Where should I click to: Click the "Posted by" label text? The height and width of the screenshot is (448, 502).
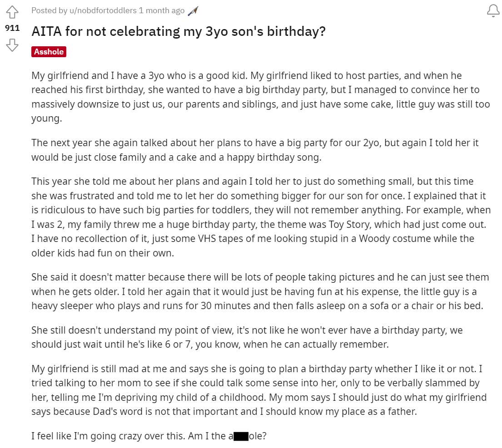click(46, 10)
